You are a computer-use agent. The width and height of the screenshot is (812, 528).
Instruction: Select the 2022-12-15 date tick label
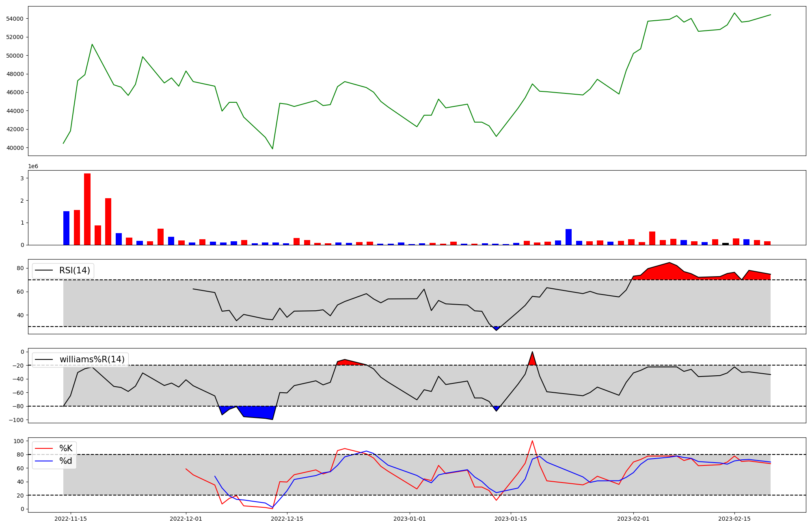pyautogui.click(x=287, y=519)
